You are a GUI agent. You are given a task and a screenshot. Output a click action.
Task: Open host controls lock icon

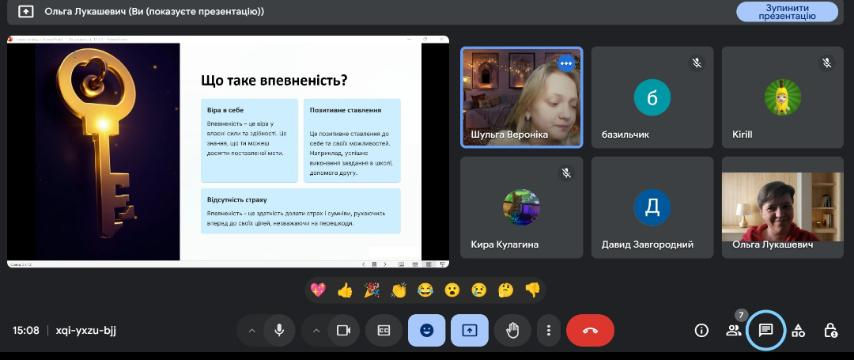coord(830,330)
